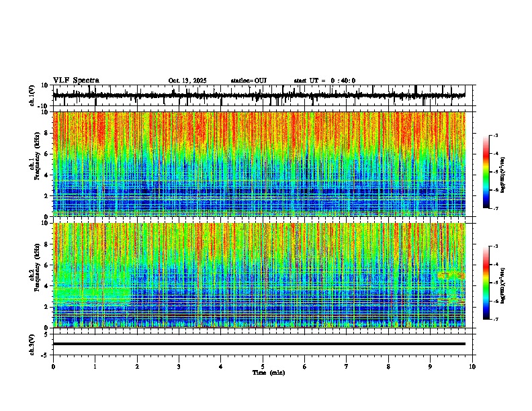The width and height of the screenshot is (532, 411).
Task: Click the ch.3(V) axis label
Action: coord(32,345)
